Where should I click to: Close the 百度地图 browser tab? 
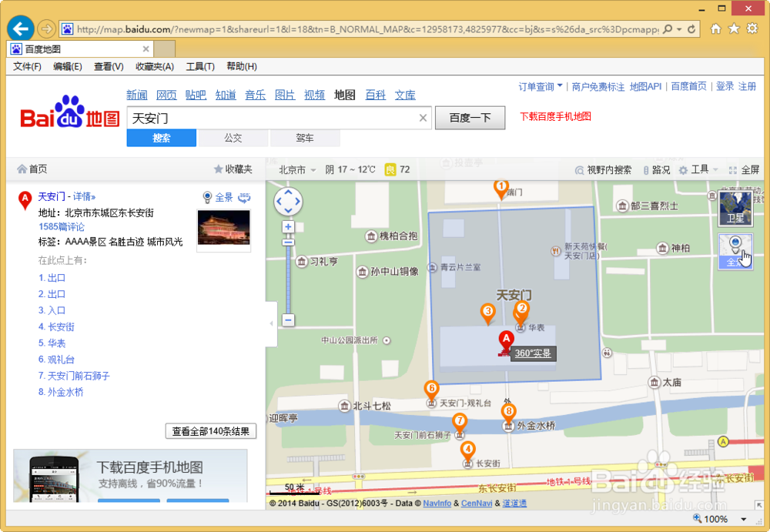(x=146, y=49)
